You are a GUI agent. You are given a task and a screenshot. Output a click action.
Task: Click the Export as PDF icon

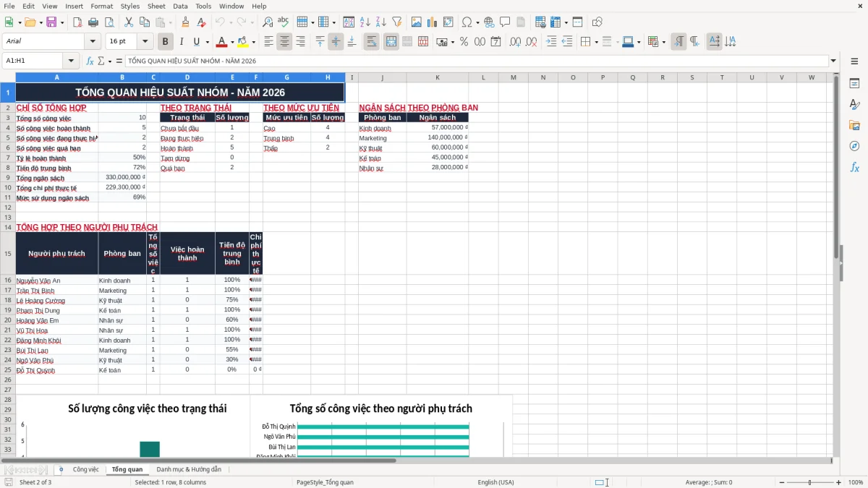[x=78, y=22]
